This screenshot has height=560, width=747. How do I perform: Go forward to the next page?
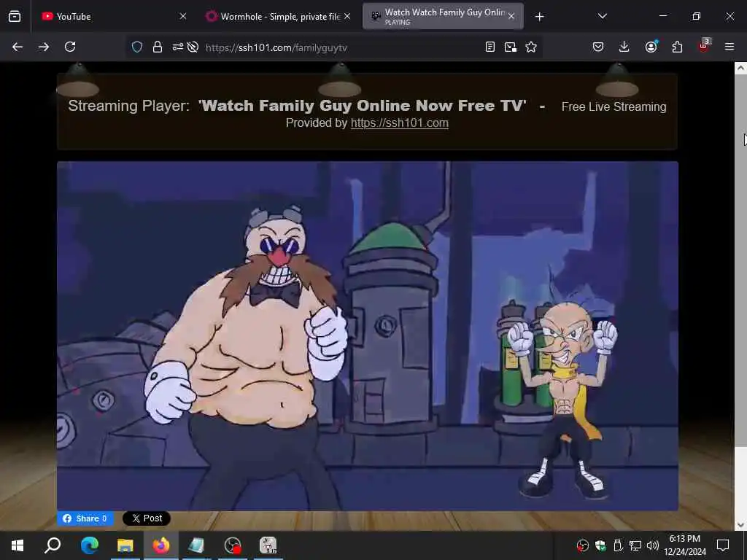click(x=43, y=47)
